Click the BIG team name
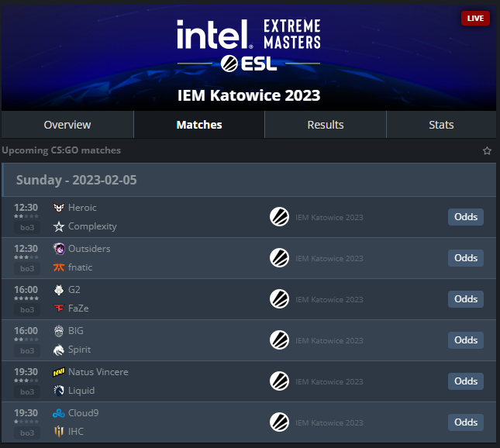 click(x=76, y=331)
